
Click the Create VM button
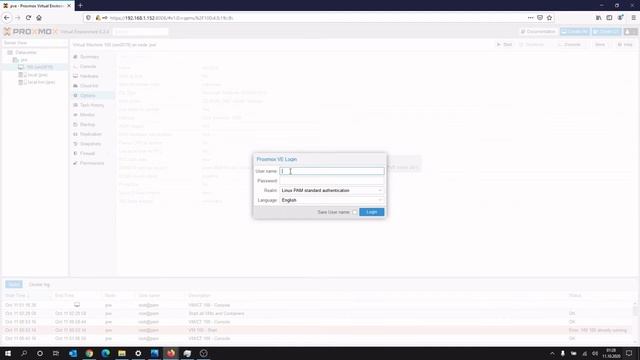point(574,31)
